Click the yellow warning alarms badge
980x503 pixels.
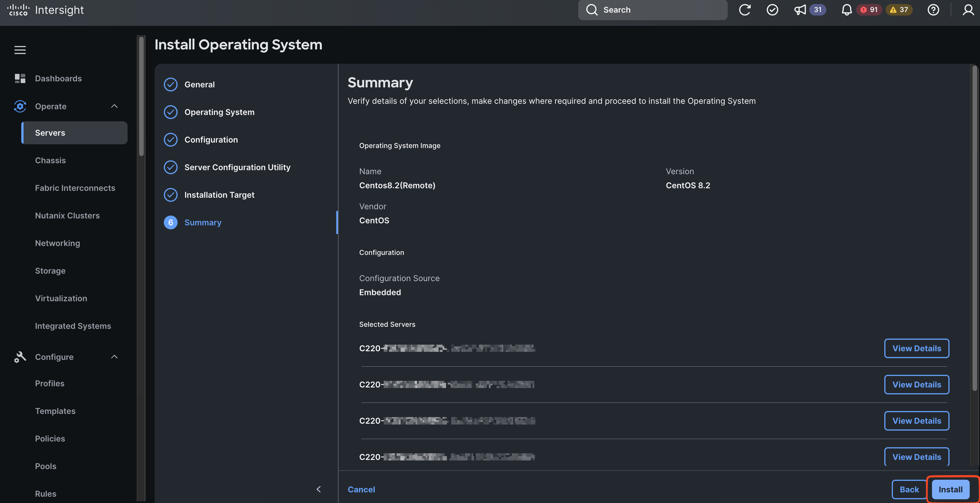899,10
